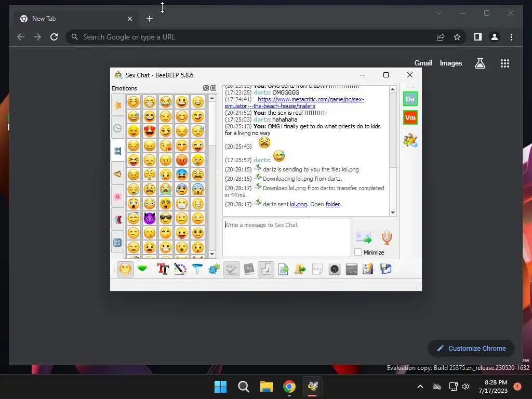Select the Vm user avatar
The width and height of the screenshot is (532, 399).
pos(410,118)
